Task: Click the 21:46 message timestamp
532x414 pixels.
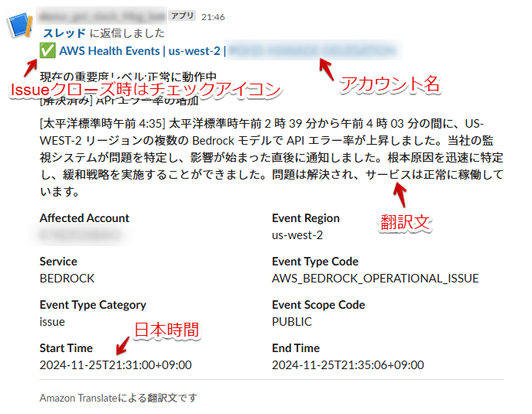Action: (x=213, y=17)
